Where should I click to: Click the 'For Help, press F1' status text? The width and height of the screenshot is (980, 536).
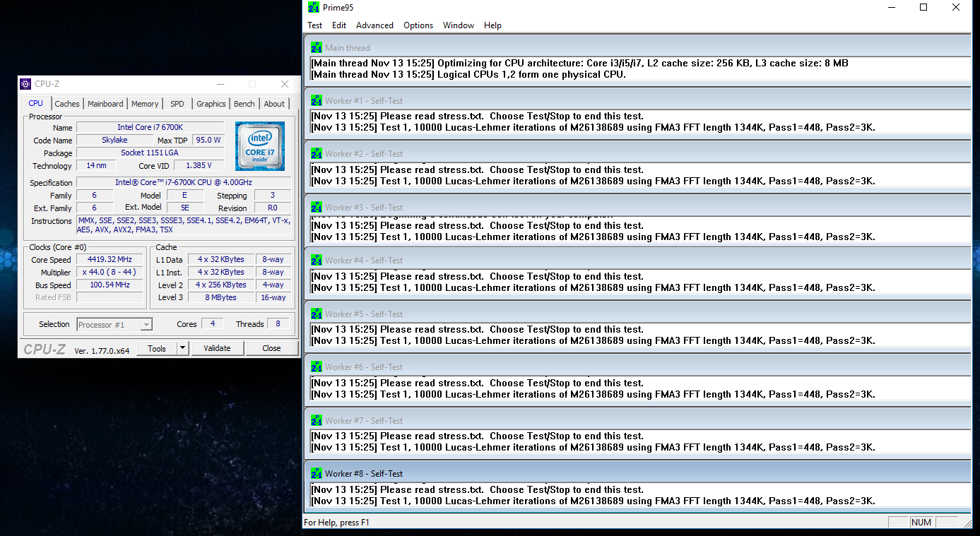point(336,523)
